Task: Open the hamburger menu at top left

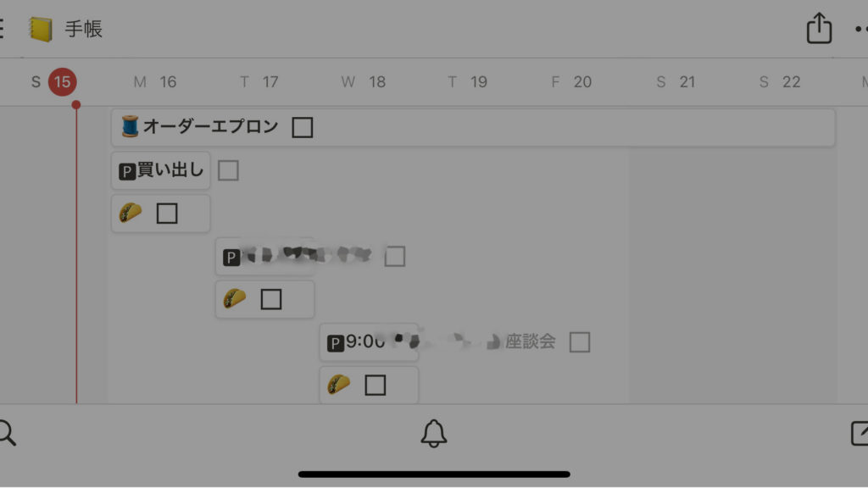Action: click(2, 29)
